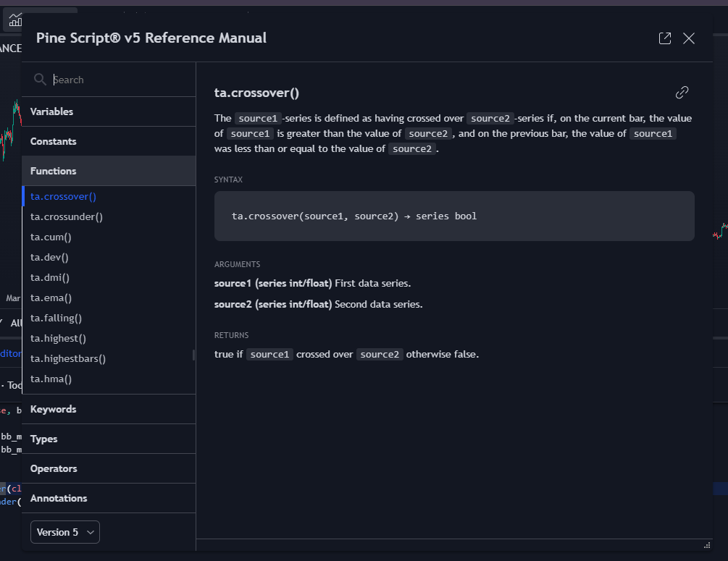728x561 pixels.
Task: Click the chart snapshot icon in top-left corner
Action: click(x=14, y=20)
